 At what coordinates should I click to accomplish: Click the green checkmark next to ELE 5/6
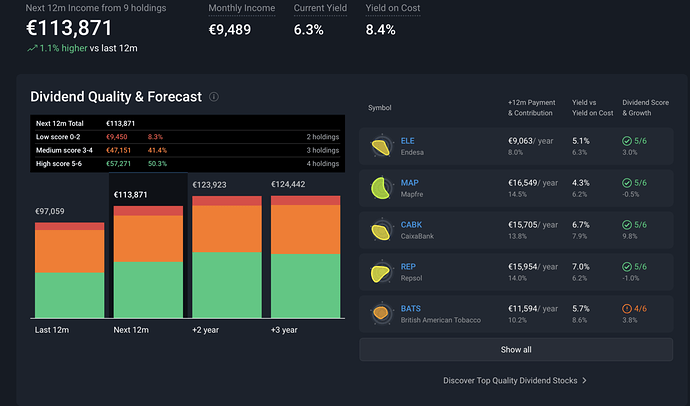[627, 141]
